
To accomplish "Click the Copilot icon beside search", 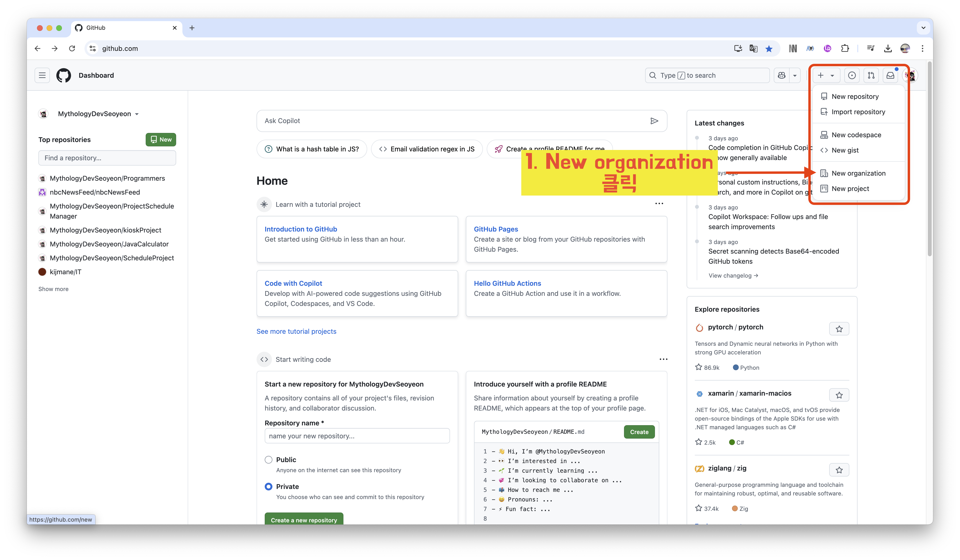I will pos(782,75).
